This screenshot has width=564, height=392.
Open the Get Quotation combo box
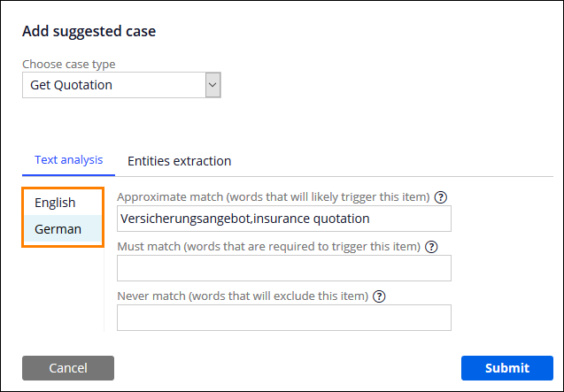tap(113, 85)
